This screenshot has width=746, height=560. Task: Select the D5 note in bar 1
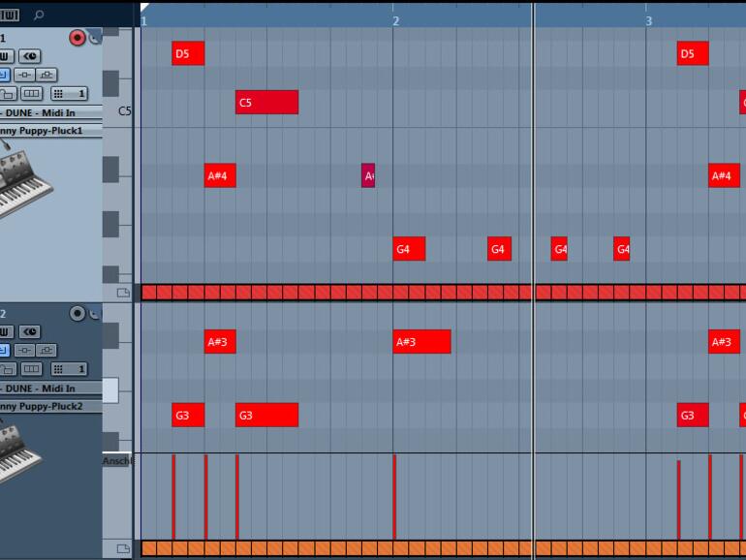click(188, 53)
